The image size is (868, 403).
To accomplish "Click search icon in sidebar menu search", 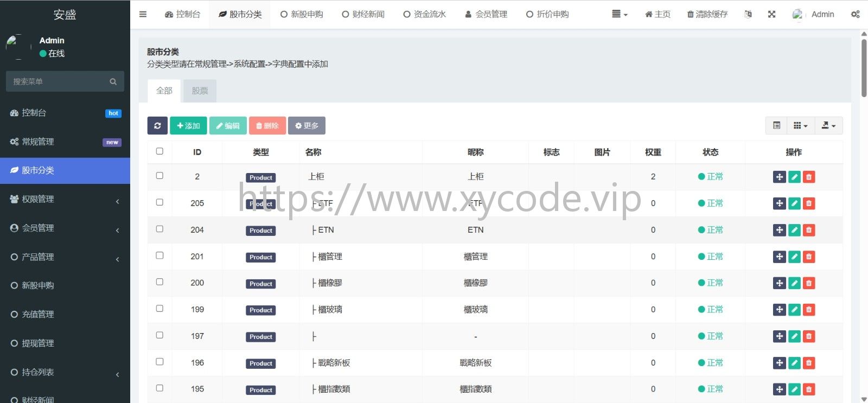I will tap(113, 81).
